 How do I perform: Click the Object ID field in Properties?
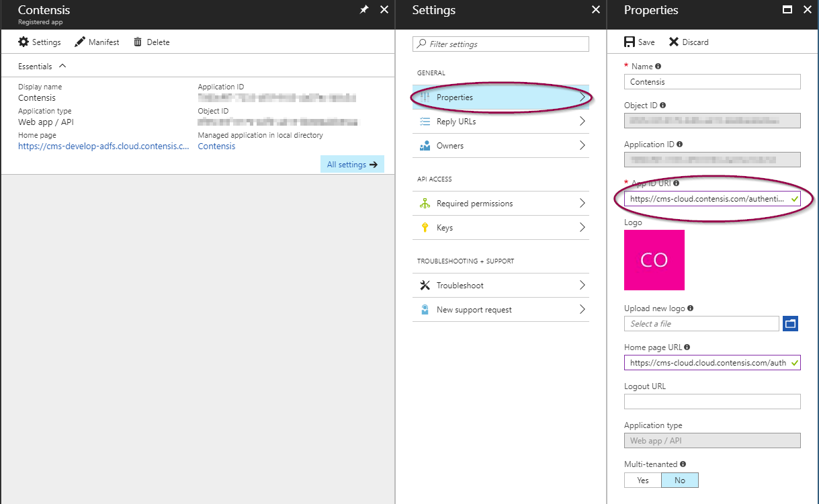[x=712, y=121]
